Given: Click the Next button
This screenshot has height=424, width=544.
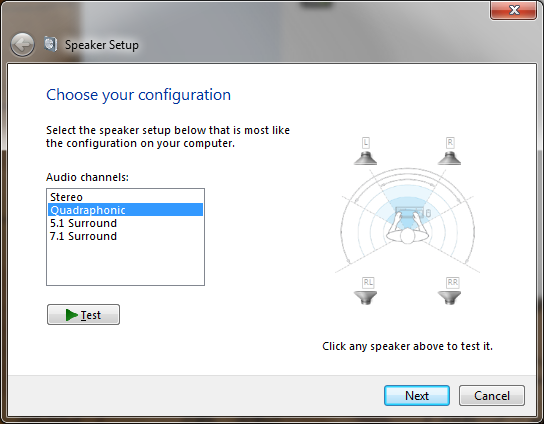Looking at the screenshot, I should (417, 395).
